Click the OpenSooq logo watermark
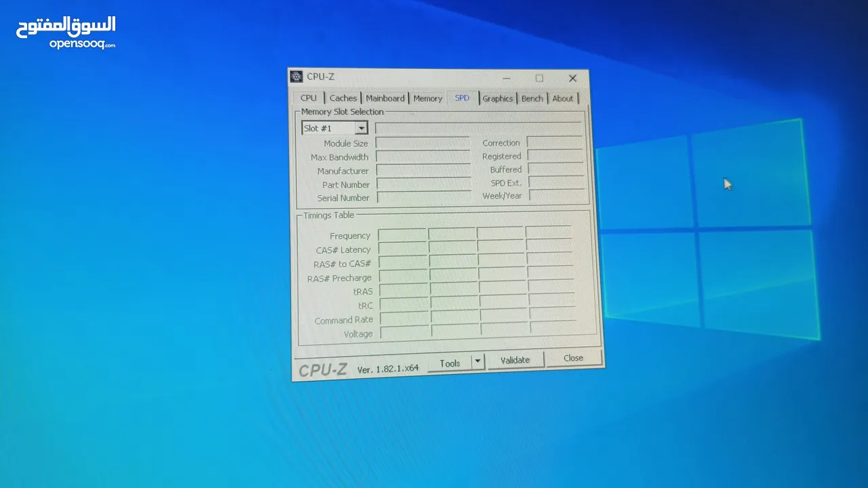The image size is (868, 488). (x=66, y=32)
